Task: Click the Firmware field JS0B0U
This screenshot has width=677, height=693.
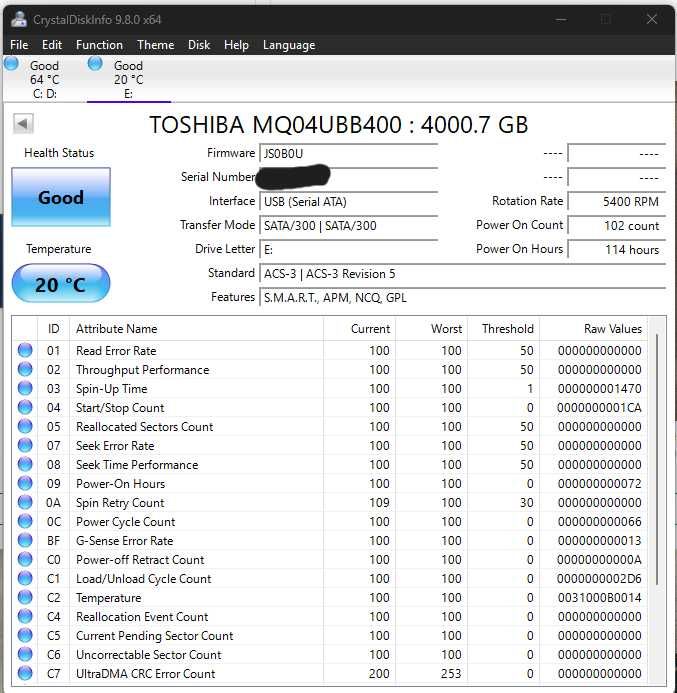Action: point(349,154)
